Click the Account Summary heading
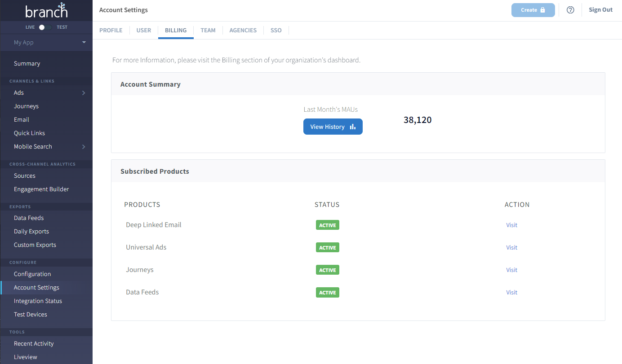622x364 pixels. pos(151,84)
